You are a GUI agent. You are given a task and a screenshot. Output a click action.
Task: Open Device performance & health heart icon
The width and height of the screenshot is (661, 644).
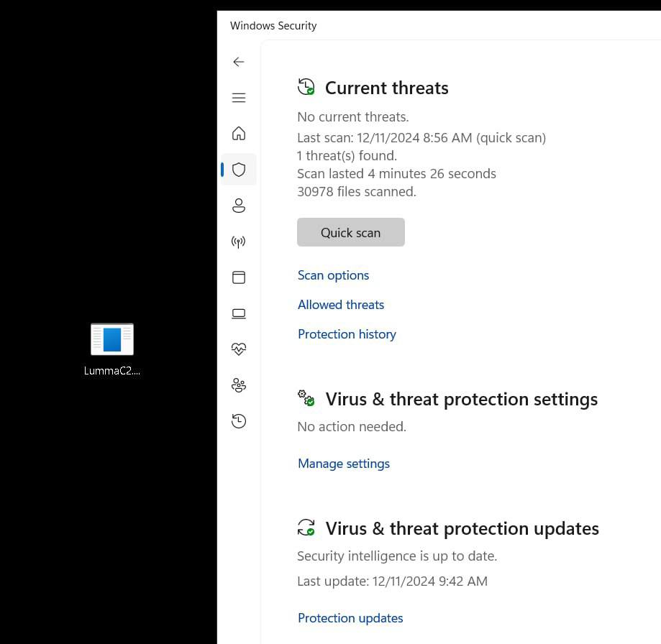coord(239,349)
